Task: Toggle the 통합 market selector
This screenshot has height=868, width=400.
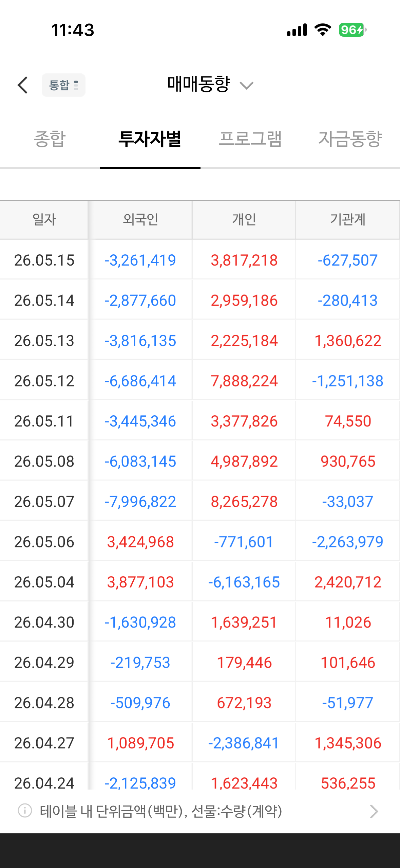Action: point(64,85)
